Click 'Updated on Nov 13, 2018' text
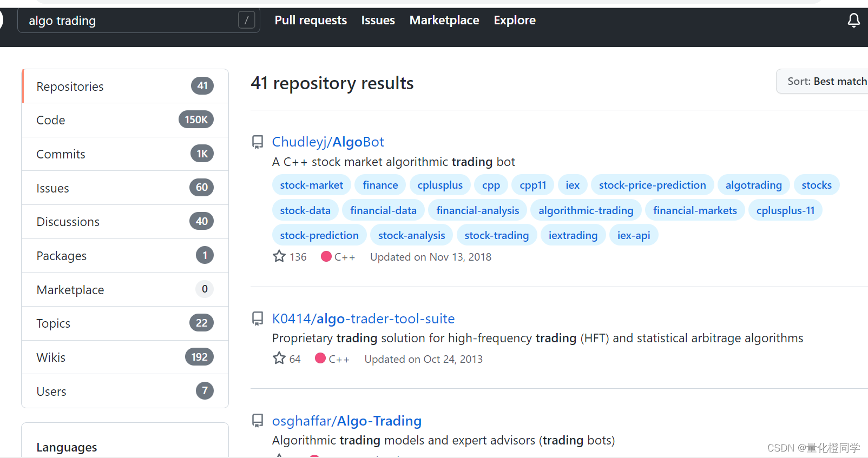Screen dimensions: 868x458 (x=431, y=257)
